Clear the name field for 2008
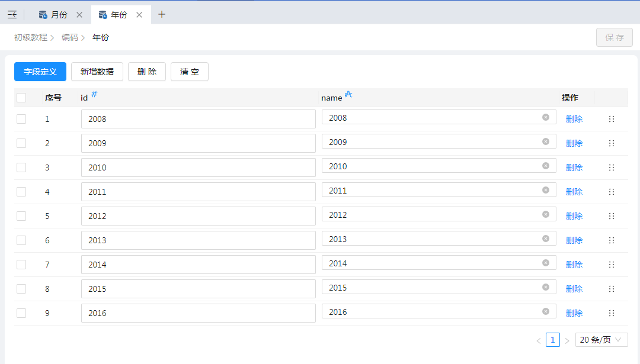Image resolution: width=640 pixels, height=364 pixels. 546,117
